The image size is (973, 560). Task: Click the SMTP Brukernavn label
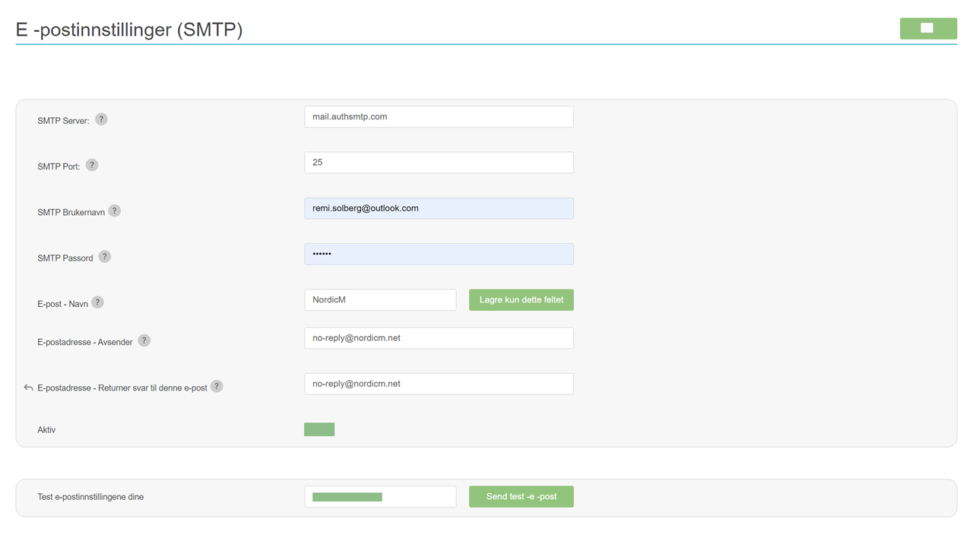click(71, 212)
